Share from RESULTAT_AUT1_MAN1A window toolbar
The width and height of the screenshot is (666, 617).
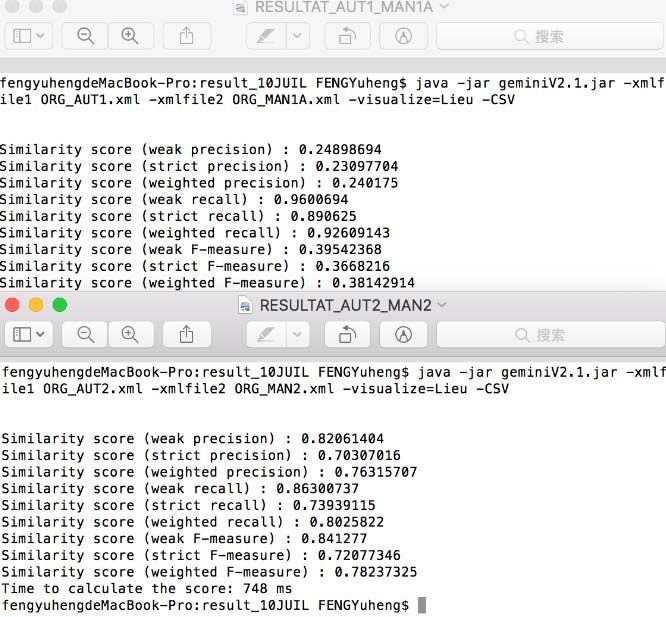point(186,36)
